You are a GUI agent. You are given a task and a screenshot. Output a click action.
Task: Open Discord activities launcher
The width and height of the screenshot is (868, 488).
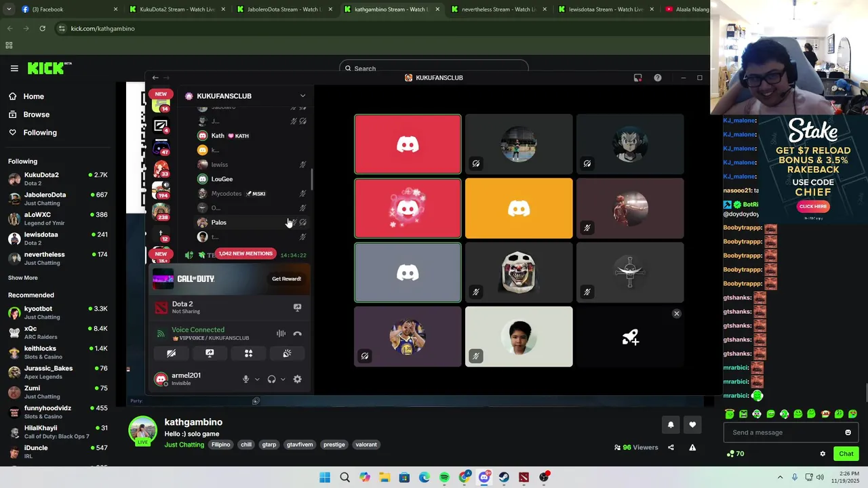click(x=248, y=353)
